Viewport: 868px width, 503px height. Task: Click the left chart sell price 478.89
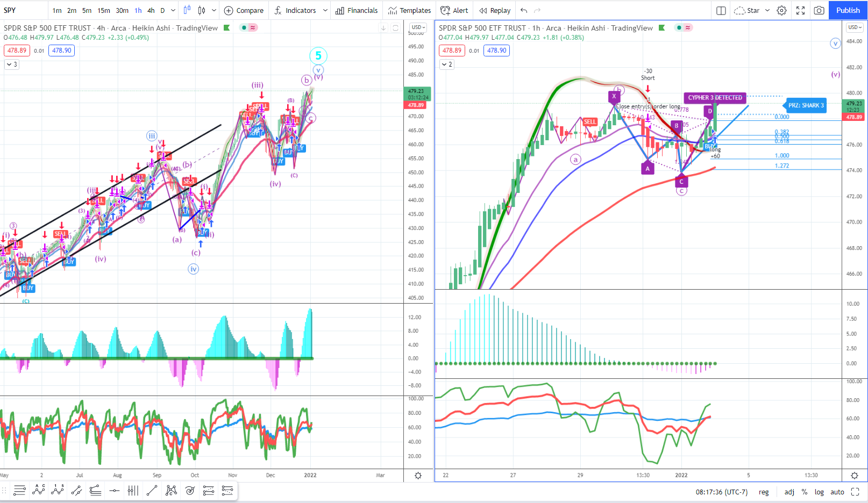pos(17,51)
